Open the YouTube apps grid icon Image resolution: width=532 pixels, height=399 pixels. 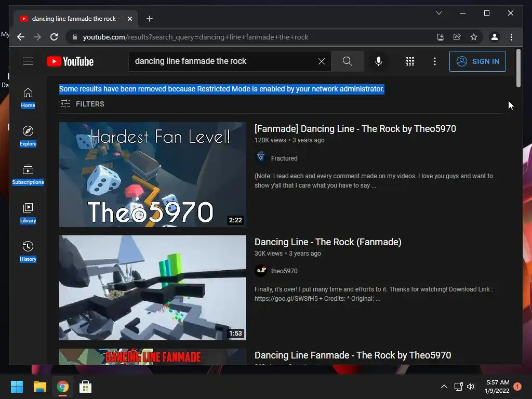[x=409, y=61]
